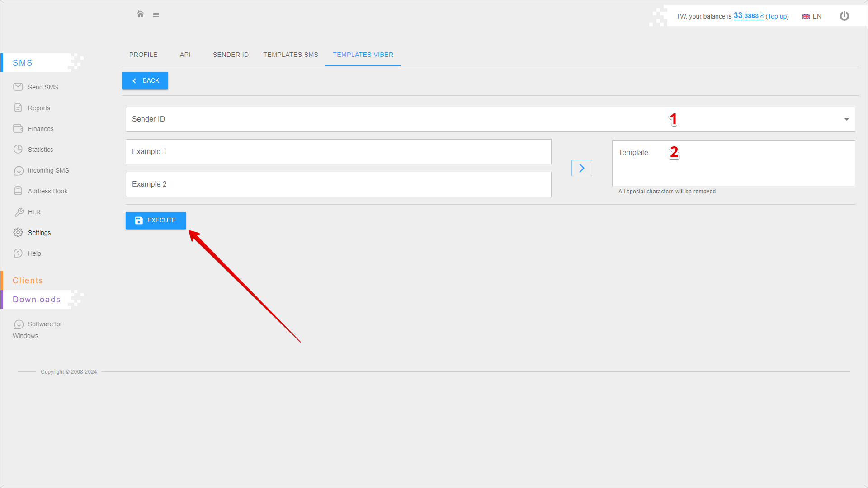Switch to the Sender ID tab
This screenshot has height=488, width=868.
click(231, 55)
